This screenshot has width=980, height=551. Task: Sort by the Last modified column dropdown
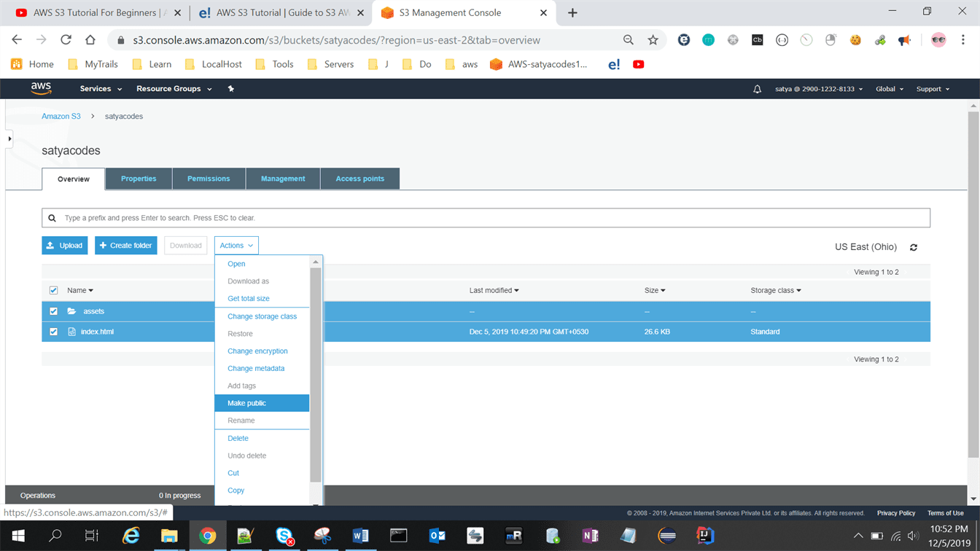click(x=494, y=290)
